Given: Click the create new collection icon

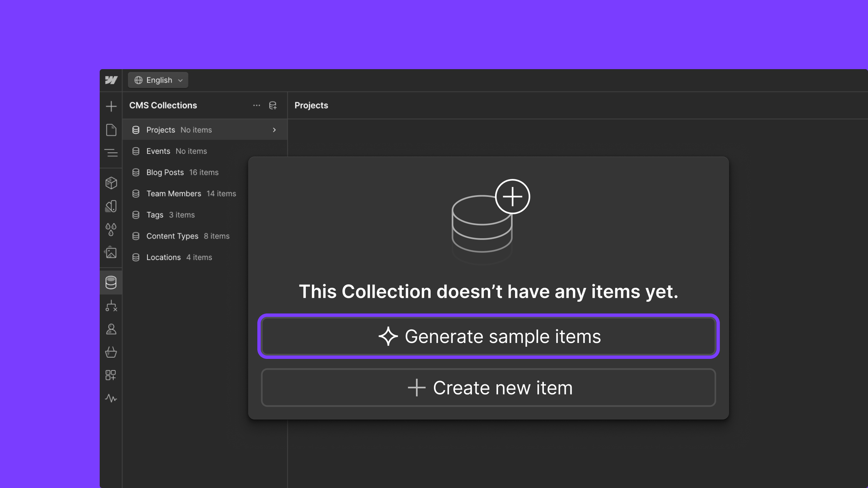Looking at the screenshot, I should (x=273, y=105).
